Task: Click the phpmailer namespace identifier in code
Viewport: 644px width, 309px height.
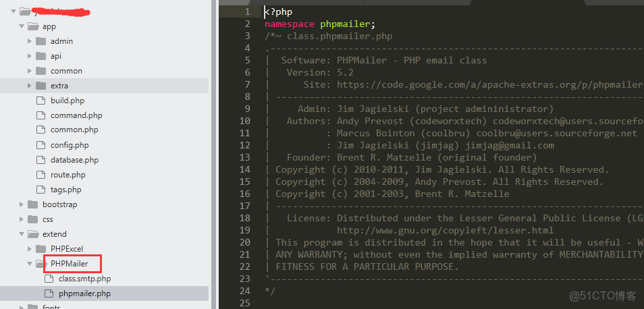Action: tap(345, 24)
